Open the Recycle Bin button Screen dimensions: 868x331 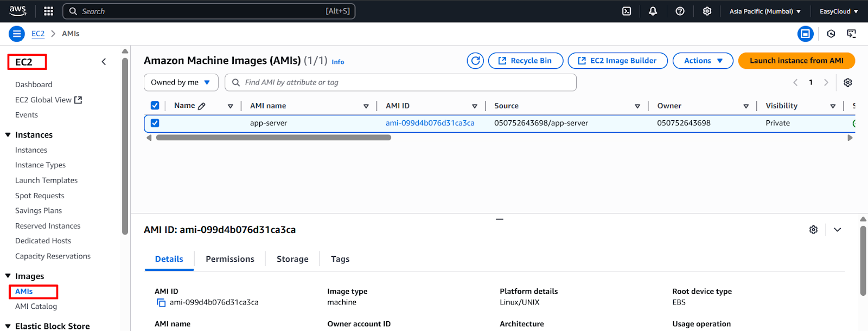click(526, 61)
